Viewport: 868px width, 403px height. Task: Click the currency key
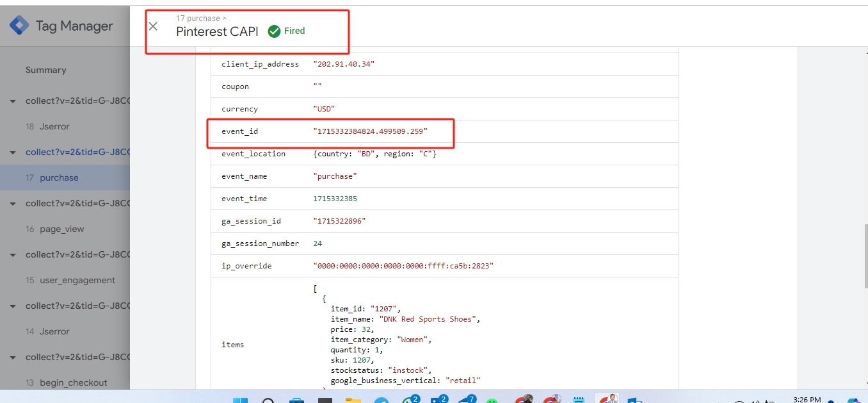pos(239,109)
